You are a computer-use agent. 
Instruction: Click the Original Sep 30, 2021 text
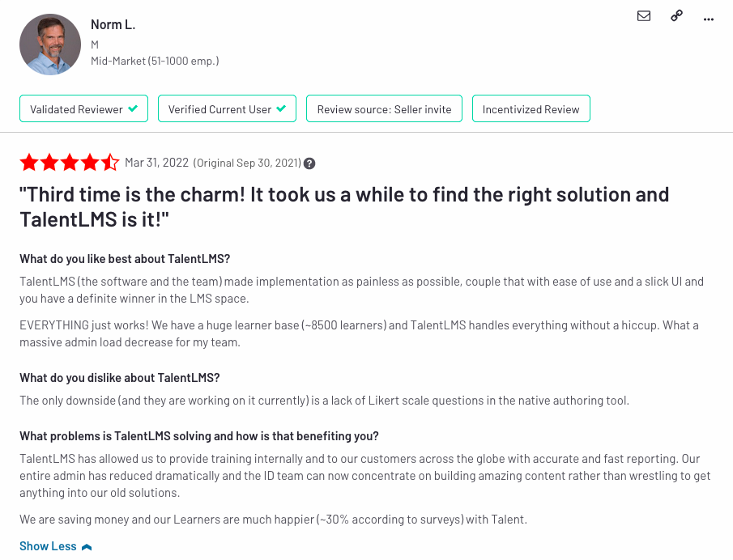point(247,163)
